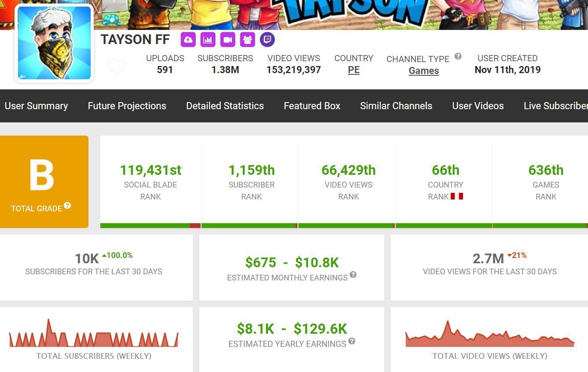This screenshot has height=372, width=588.
Task: Click the green progress bar under SUBSCRIBER RANK
Action: click(x=249, y=225)
